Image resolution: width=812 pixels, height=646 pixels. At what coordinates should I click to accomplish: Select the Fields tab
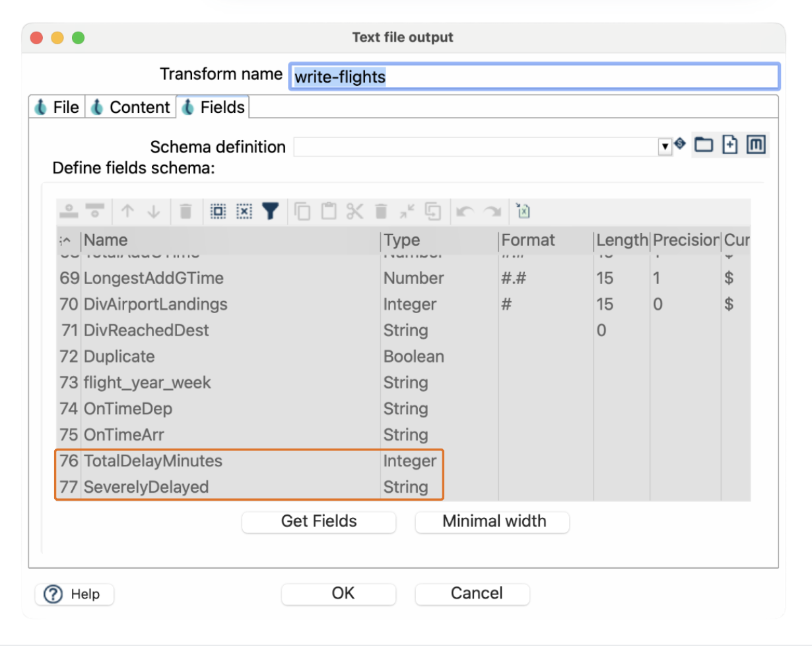[213, 108]
